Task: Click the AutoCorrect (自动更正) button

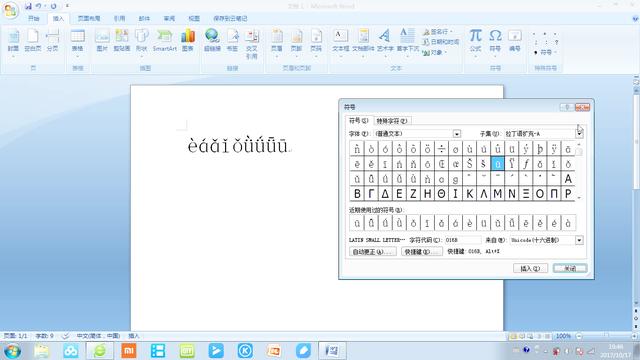Action: point(373,252)
